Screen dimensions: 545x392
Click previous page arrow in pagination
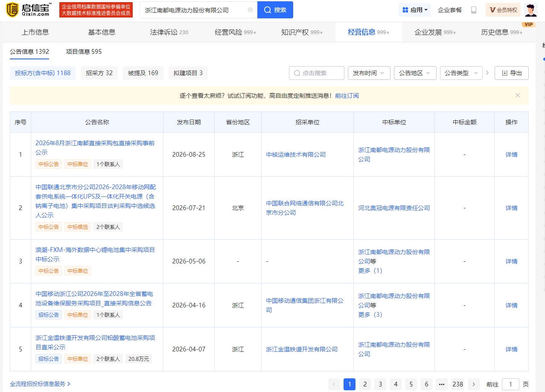tap(334, 384)
